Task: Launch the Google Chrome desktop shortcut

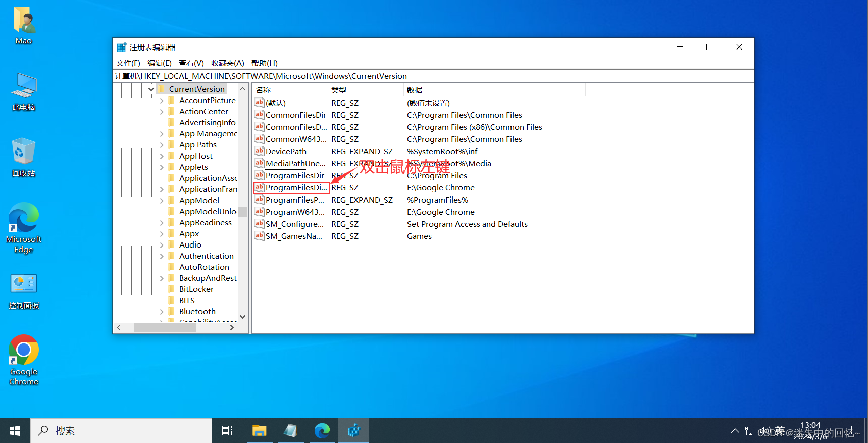Action: [x=24, y=360]
